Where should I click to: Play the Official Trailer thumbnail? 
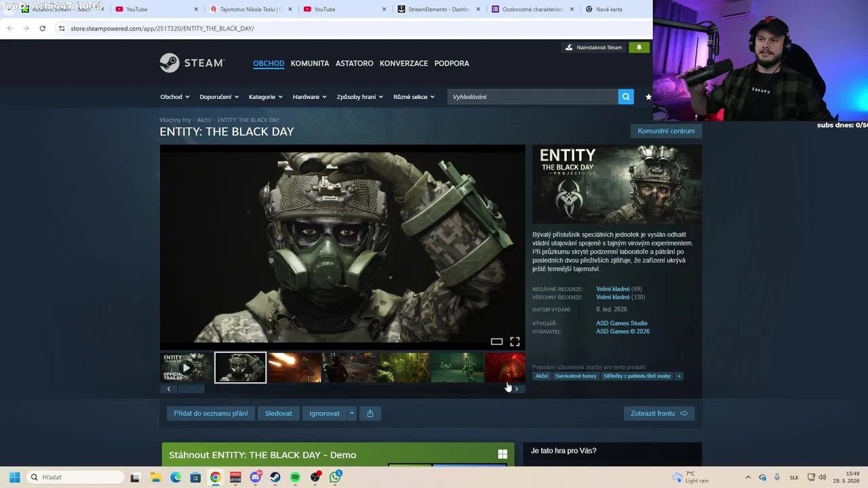coord(186,367)
